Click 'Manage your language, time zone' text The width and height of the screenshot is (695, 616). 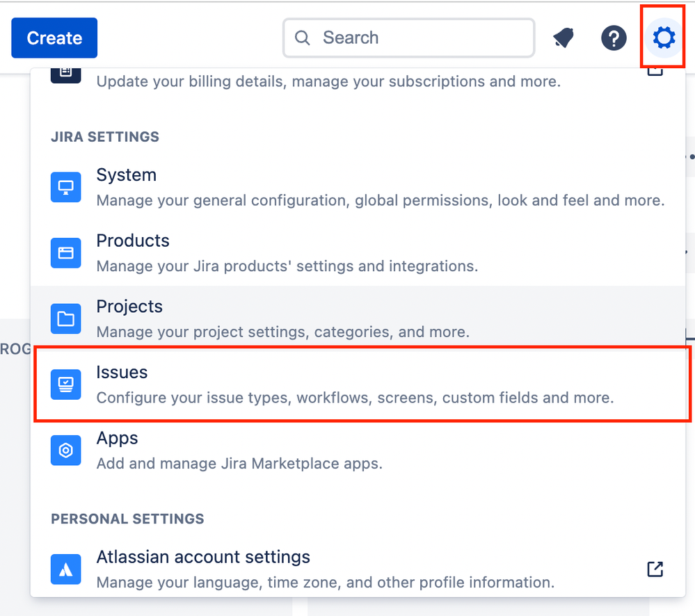point(326,582)
